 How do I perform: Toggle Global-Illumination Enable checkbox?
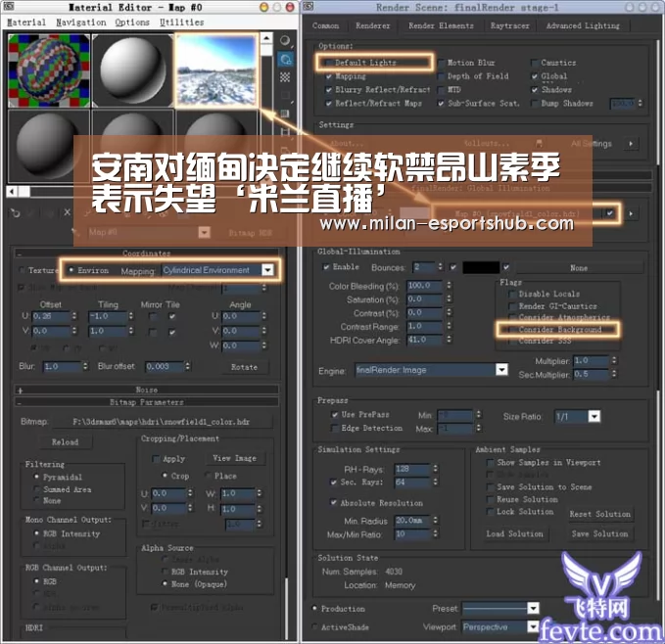tap(326, 267)
